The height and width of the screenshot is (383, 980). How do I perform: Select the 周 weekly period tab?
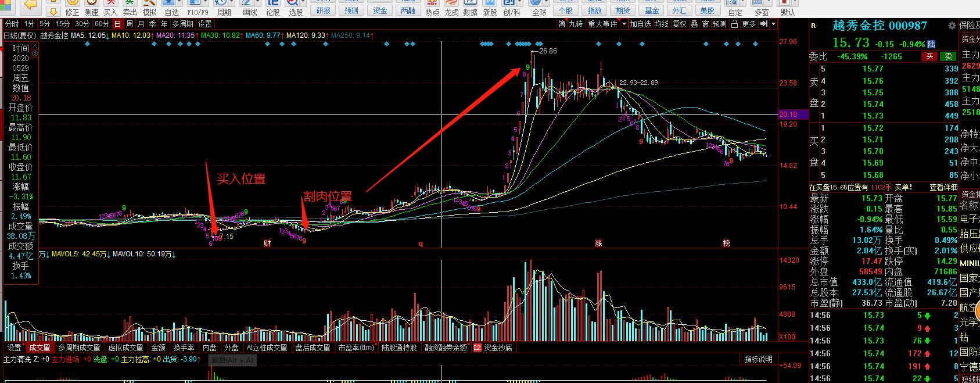(130, 24)
